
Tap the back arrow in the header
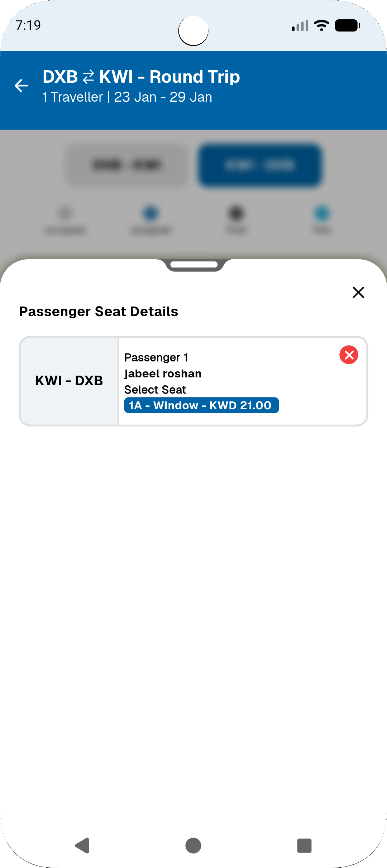(x=21, y=86)
